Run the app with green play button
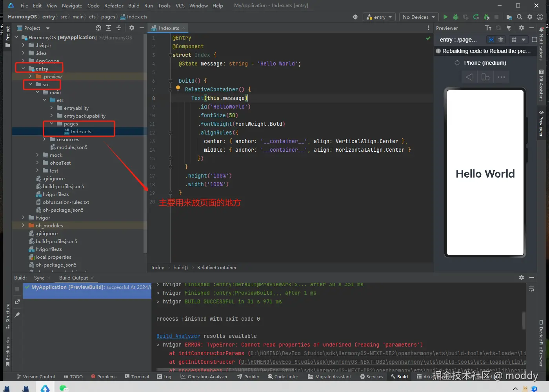549x392 pixels. (x=445, y=17)
